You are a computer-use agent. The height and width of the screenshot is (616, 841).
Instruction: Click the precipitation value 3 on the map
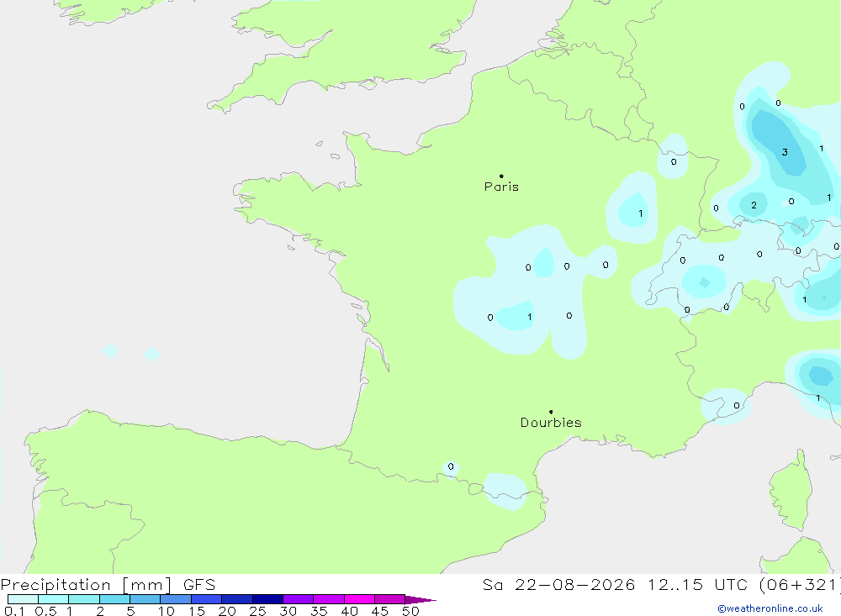785,152
